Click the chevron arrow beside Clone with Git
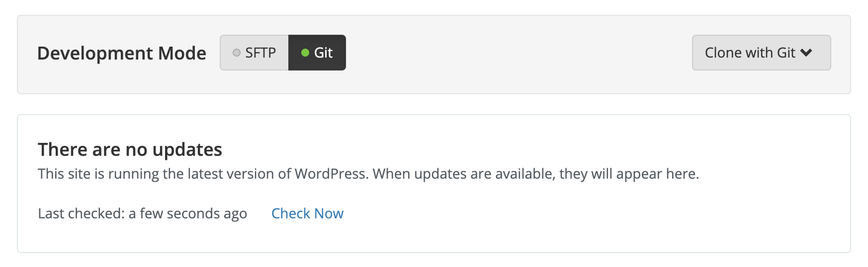The image size is (868, 267). (x=806, y=53)
